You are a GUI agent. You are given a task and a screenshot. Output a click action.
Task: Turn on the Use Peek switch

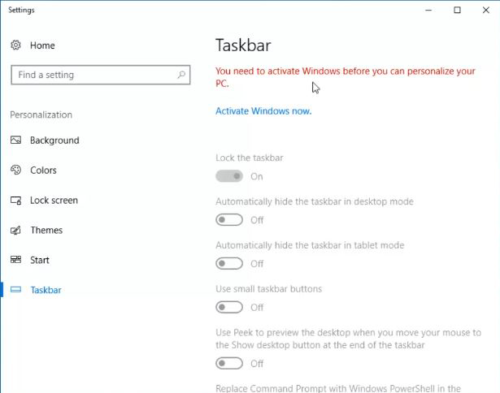229,363
